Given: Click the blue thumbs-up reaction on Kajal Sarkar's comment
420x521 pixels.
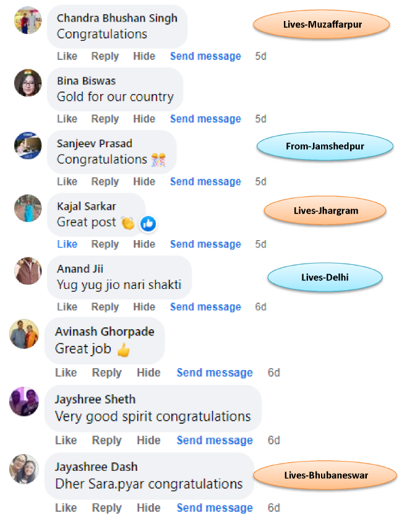Looking at the screenshot, I should (148, 224).
